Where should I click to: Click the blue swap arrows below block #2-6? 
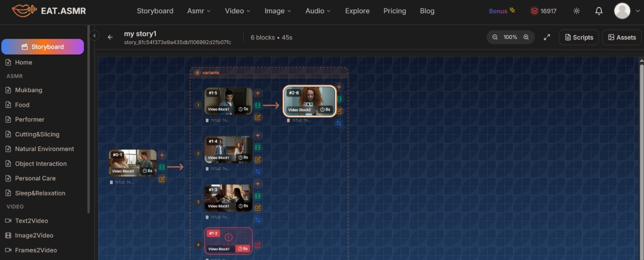[339, 123]
